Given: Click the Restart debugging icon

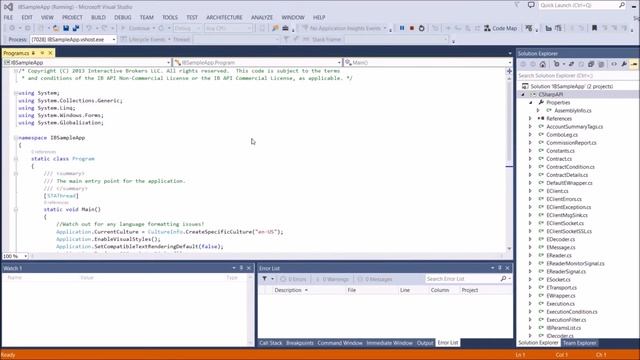Looking at the screenshot, I should [x=422, y=28].
